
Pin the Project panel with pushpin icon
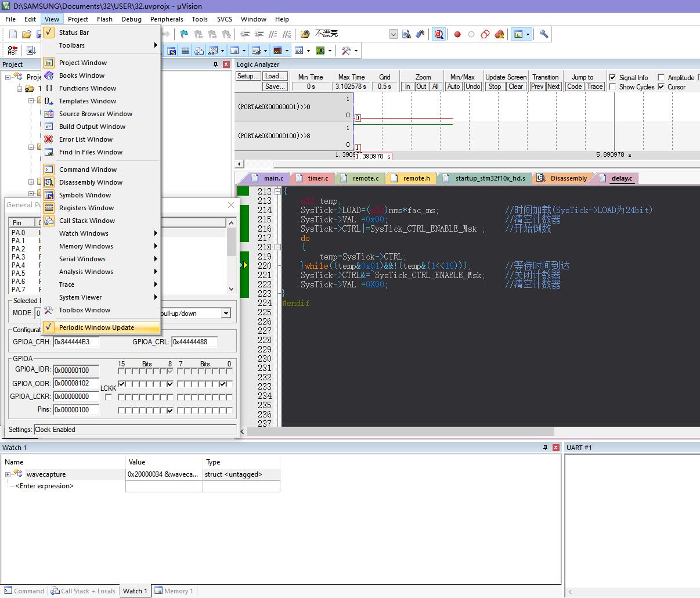pos(216,64)
